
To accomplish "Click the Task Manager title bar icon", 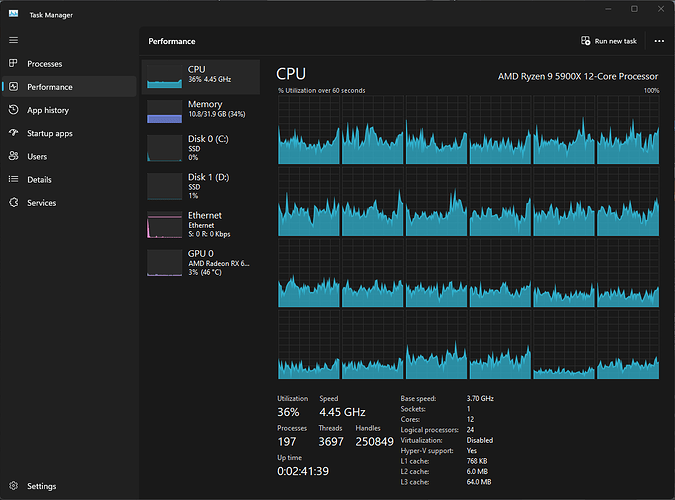I will coord(13,14).
